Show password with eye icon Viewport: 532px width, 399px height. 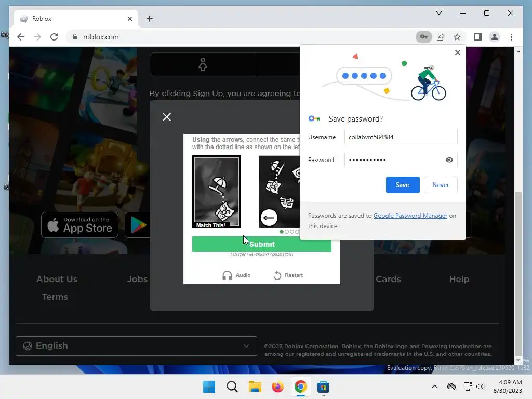click(449, 160)
